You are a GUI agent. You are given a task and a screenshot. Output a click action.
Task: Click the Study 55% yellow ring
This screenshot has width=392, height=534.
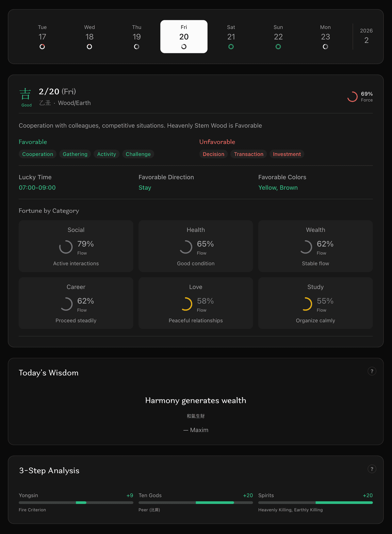coord(305,304)
